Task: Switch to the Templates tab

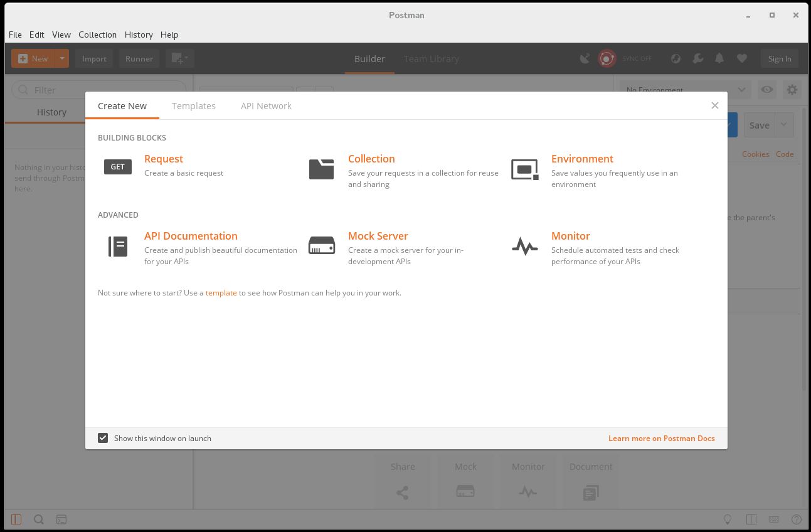Action: [194, 106]
